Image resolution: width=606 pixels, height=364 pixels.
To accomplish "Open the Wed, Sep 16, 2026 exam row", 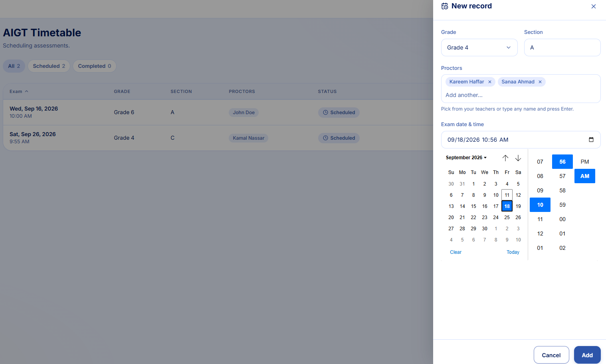I will pyautogui.click(x=218, y=112).
